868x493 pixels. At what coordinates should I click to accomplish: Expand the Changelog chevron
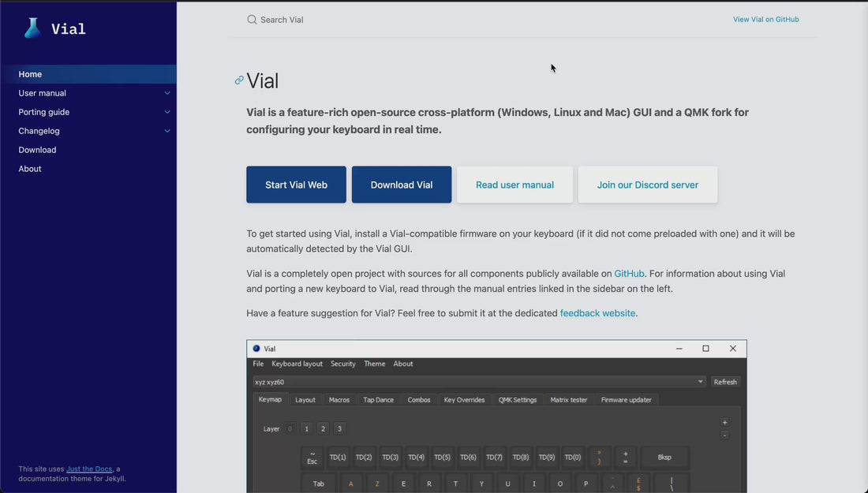pyautogui.click(x=167, y=131)
